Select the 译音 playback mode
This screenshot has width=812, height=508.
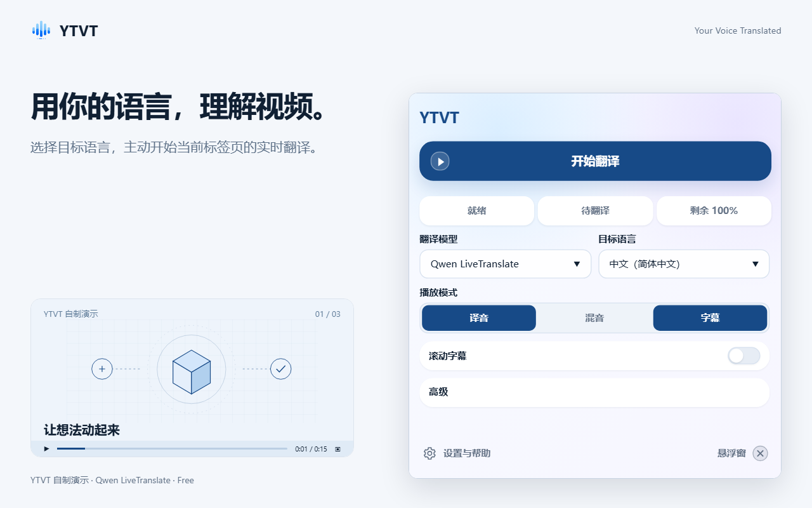coord(479,318)
